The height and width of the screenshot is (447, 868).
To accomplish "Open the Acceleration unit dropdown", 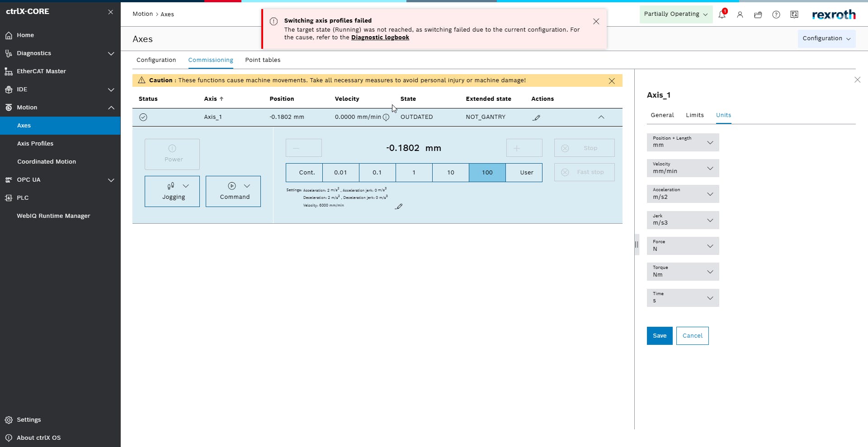I will click(683, 194).
